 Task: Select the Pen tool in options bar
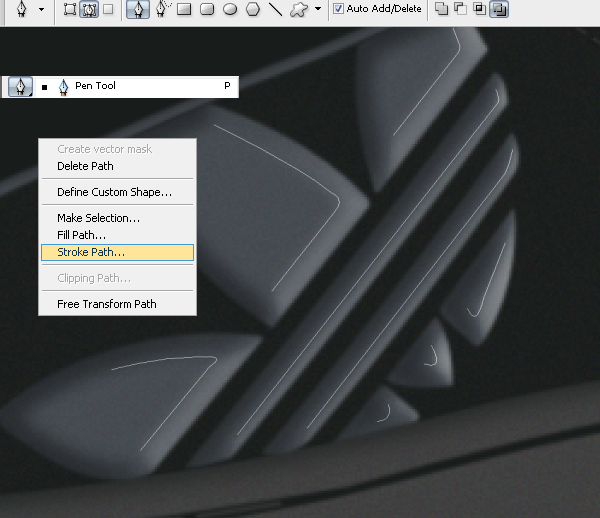[x=138, y=9]
